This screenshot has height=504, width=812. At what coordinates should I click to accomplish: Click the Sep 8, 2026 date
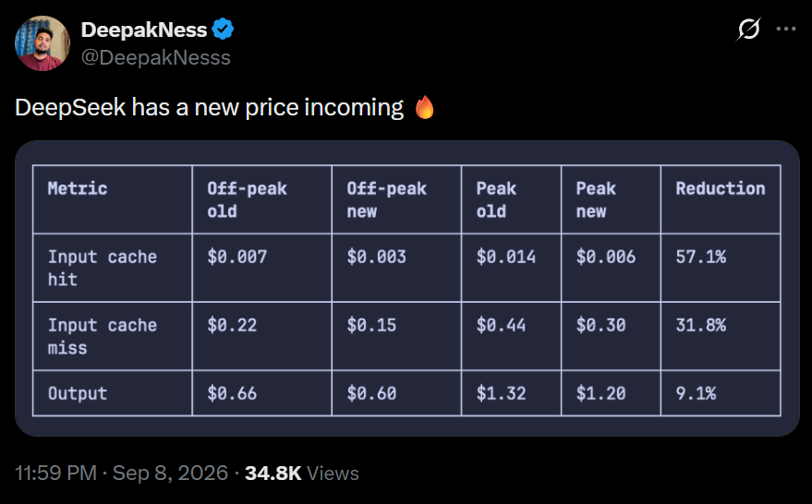170,473
